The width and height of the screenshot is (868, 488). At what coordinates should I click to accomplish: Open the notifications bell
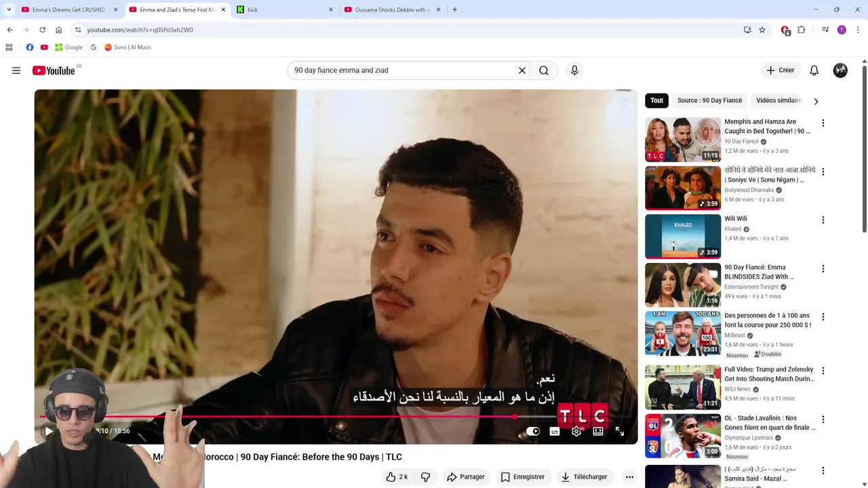point(814,70)
